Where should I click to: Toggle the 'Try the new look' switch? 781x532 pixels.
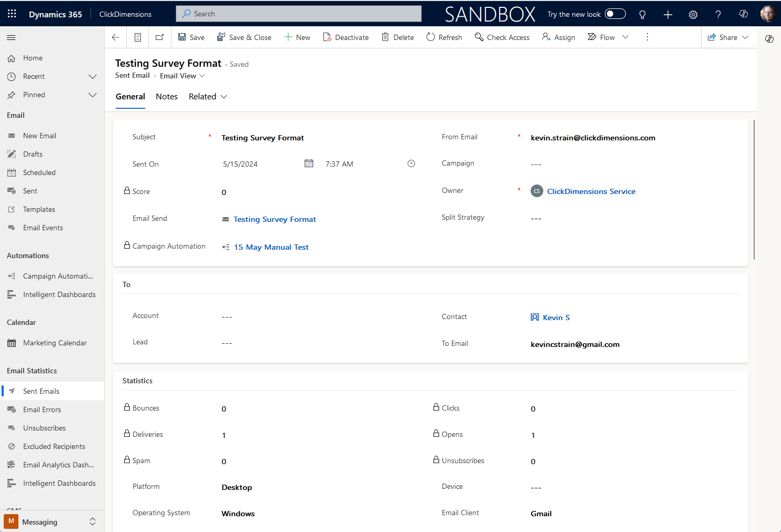pyautogui.click(x=615, y=14)
